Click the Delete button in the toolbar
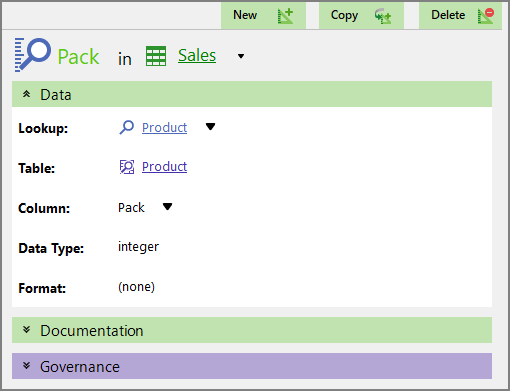This screenshot has width=510, height=391. (x=460, y=15)
